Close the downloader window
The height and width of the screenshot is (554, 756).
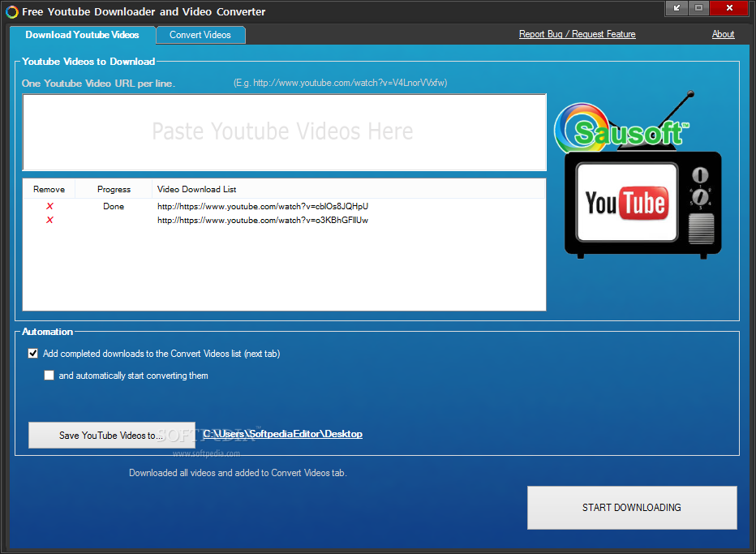click(x=729, y=8)
